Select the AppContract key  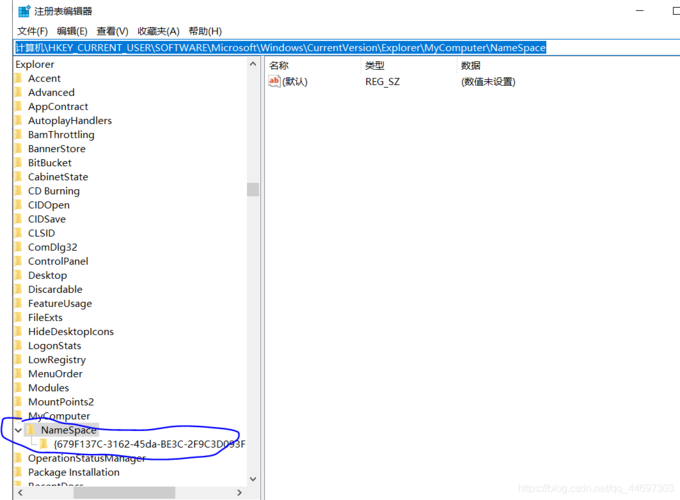pos(58,107)
